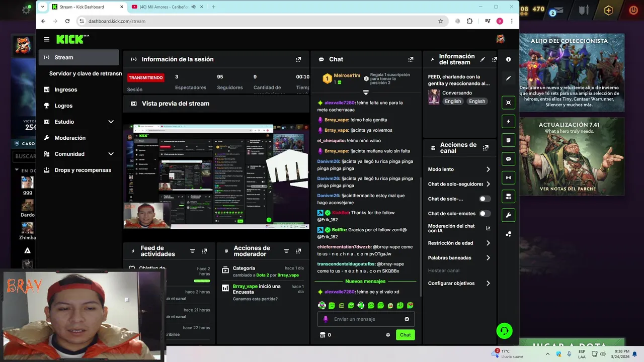Screen dimensions: 644x362
Task: Open Drops y recompensas
Action: point(79,170)
